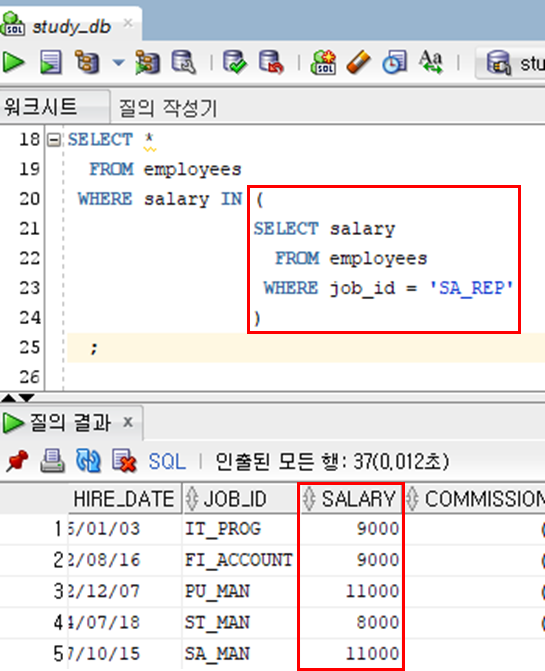Refresh the query results icon
Image resolution: width=545 pixels, height=671 pixels.
pyautogui.click(x=88, y=461)
